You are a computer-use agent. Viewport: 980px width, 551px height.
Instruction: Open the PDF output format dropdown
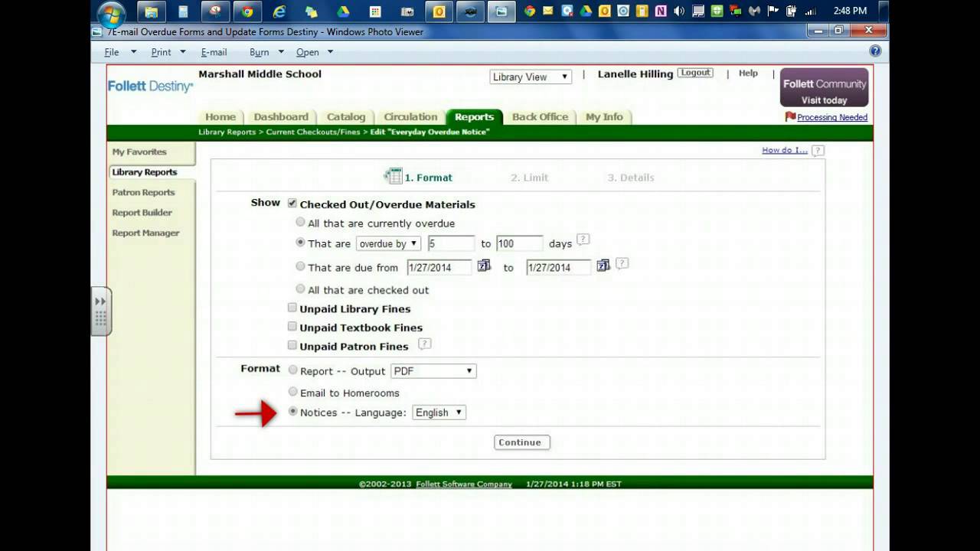tap(433, 371)
